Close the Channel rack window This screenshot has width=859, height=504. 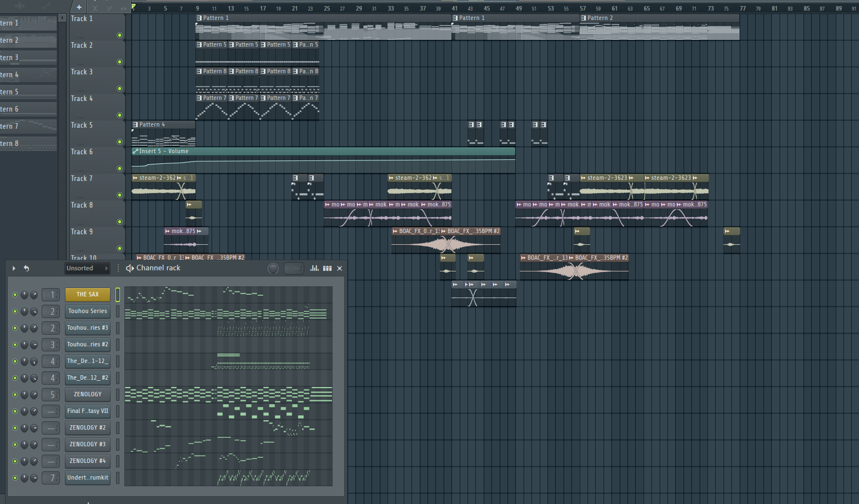pyautogui.click(x=340, y=268)
